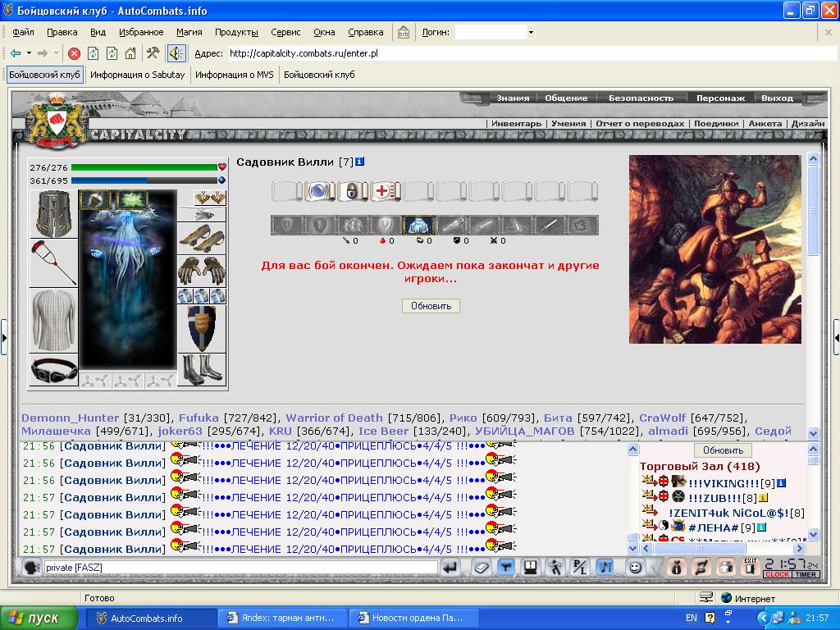Click the Обновить button above Торговый Зал
Image resolution: width=840 pixels, height=630 pixels.
click(x=723, y=450)
